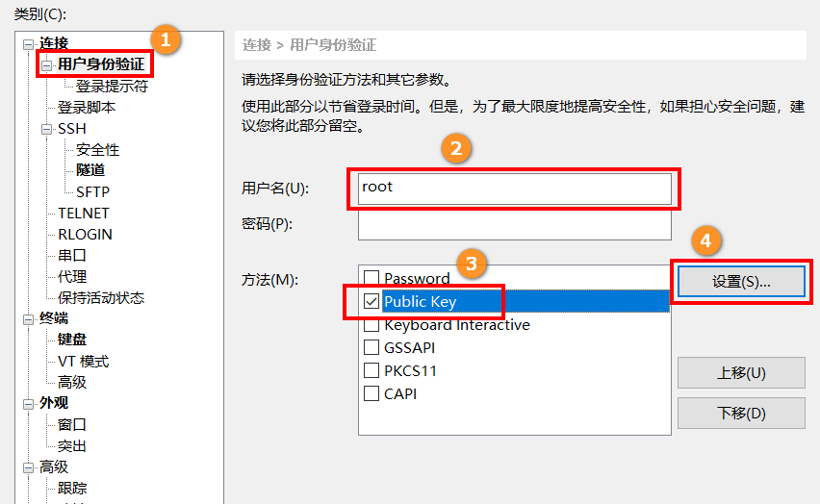
Task: Enable the Keyboard Interactive checkbox
Action: click(x=372, y=325)
